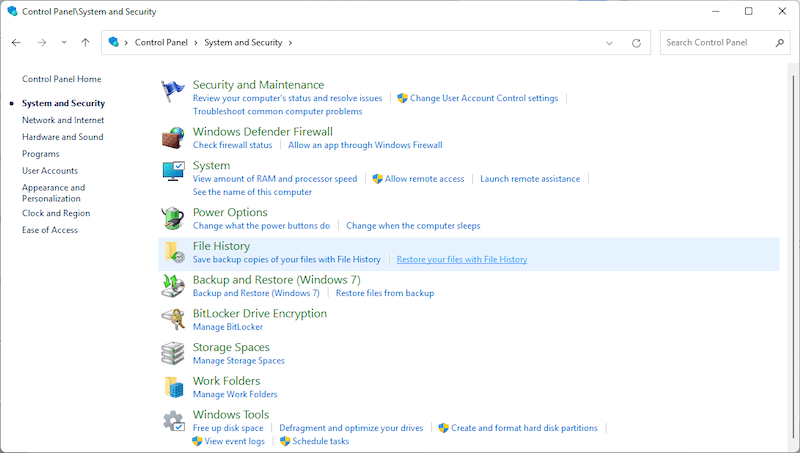800x453 pixels.
Task: Click Restore files from backup link
Action: [385, 293]
